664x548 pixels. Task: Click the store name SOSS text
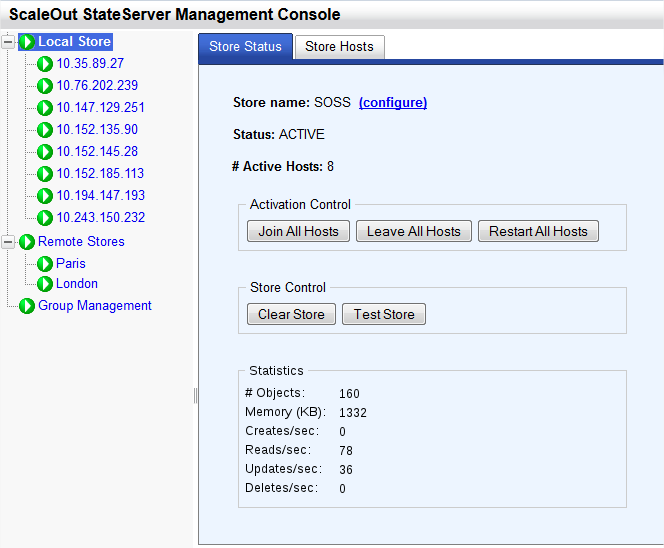click(x=332, y=102)
